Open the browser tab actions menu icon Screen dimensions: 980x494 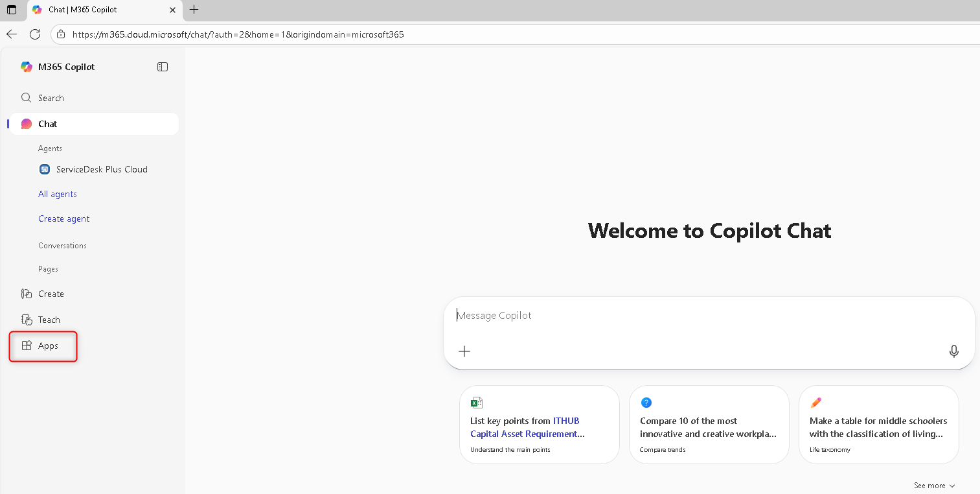[12, 10]
